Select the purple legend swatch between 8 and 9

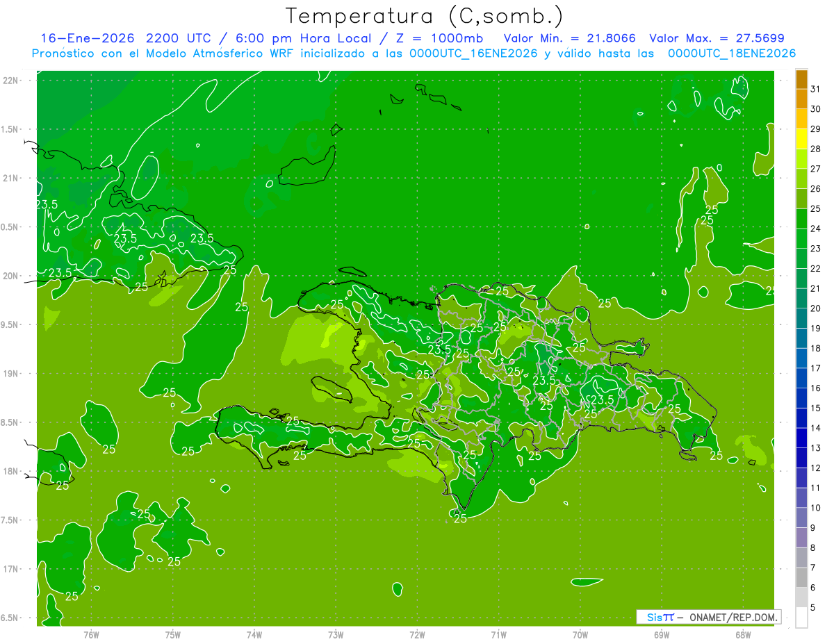pyautogui.click(x=801, y=538)
